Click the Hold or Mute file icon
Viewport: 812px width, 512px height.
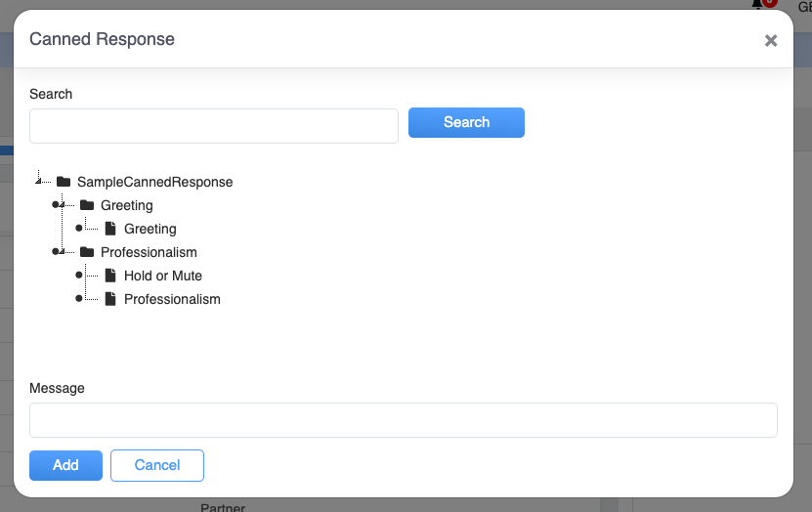110,276
